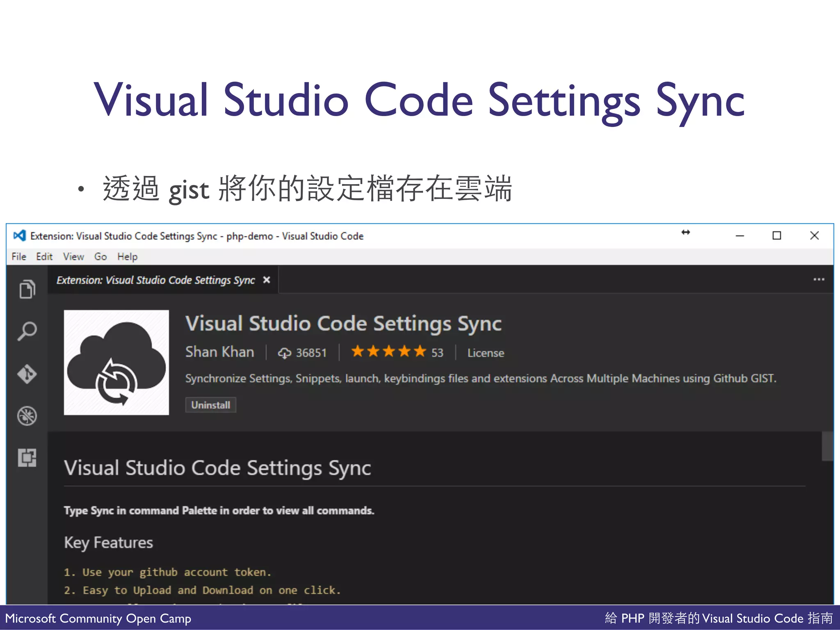Open the more actions ellipsis in editor
Screen dimensions: 840x630
click(819, 280)
